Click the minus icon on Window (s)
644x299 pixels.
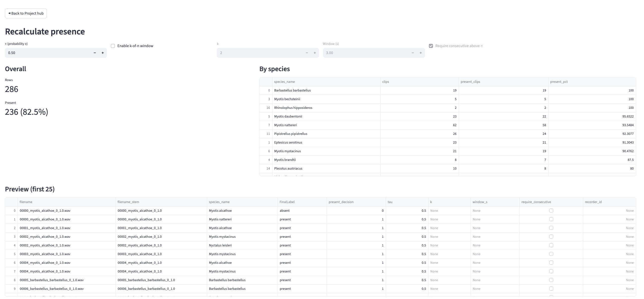(x=413, y=53)
